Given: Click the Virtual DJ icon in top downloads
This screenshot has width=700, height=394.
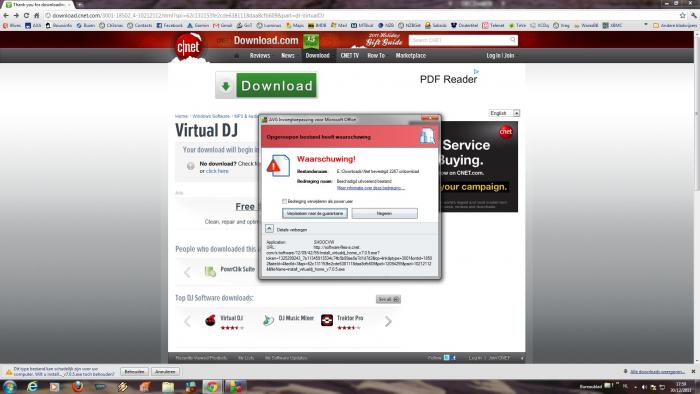Looking at the screenshot, I should 210,320.
